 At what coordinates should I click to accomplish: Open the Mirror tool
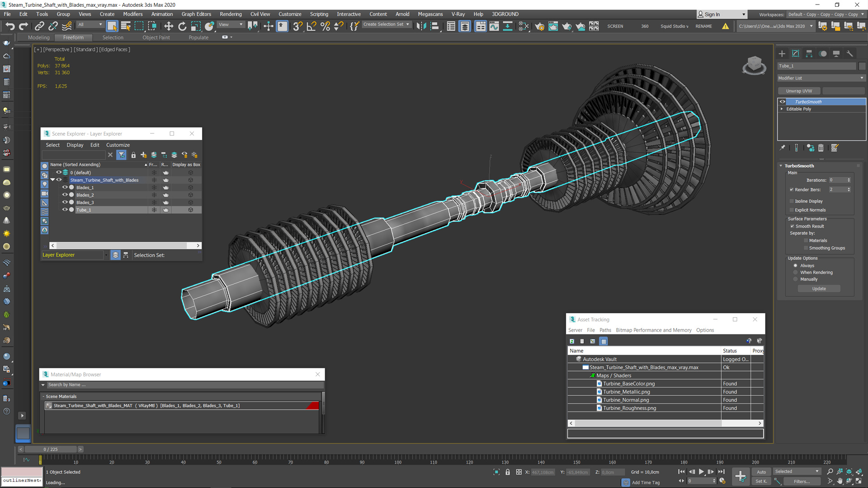coord(421,26)
